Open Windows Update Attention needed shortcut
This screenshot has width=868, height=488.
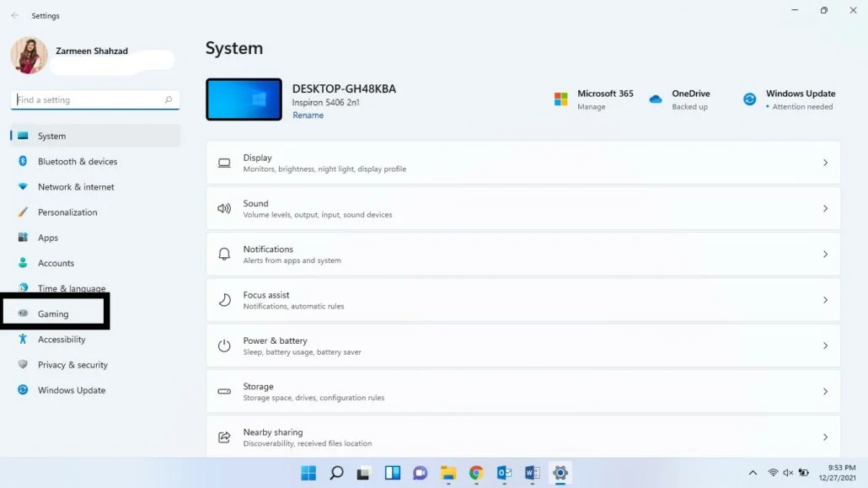789,99
